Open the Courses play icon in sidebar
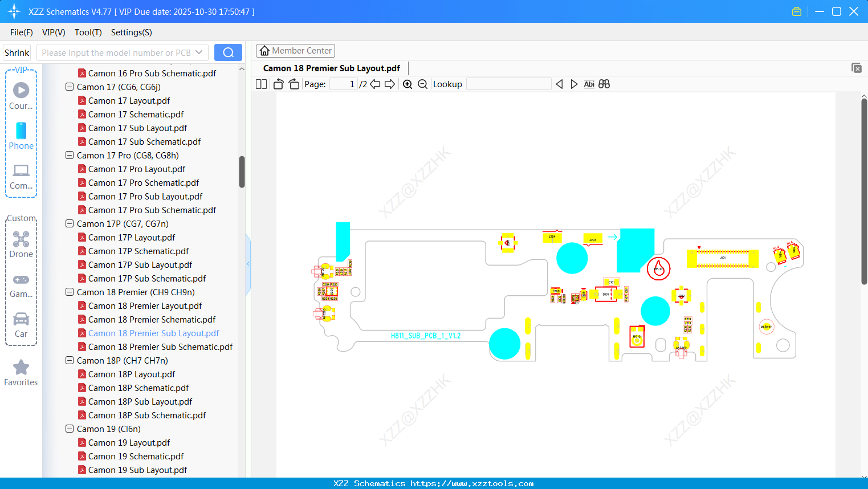This screenshot has width=868, height=489. (21, 90)
